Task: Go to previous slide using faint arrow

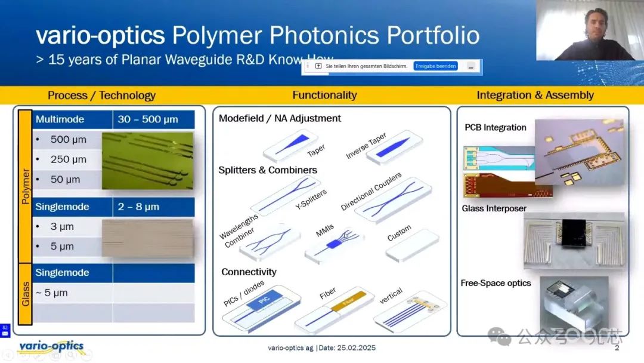Action: pyautogui.click(x=7, y=355)
